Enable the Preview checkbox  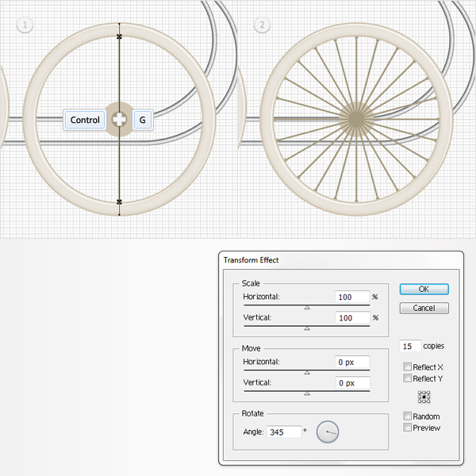click(408, 428)
